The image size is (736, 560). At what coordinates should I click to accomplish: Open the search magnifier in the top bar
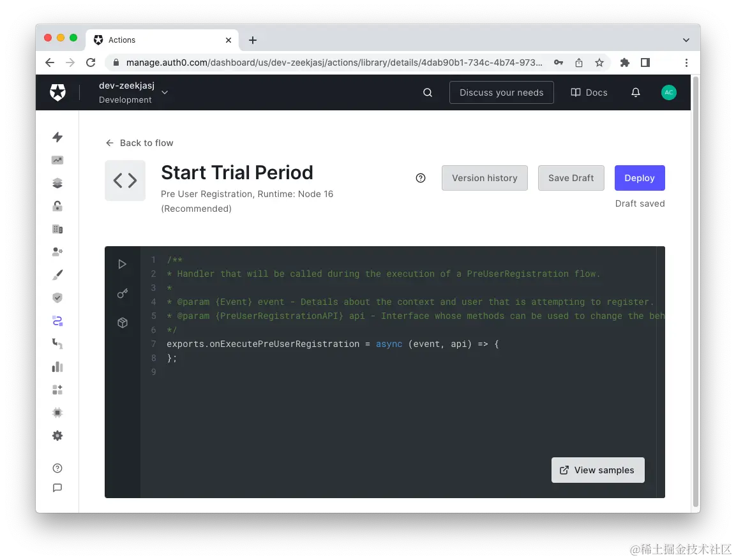coord(427,92)
